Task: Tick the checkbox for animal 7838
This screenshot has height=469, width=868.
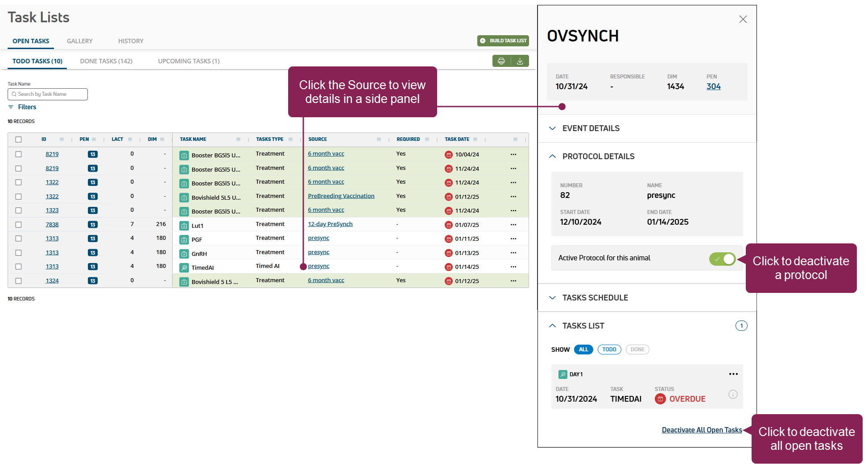Action: point(18,225)
